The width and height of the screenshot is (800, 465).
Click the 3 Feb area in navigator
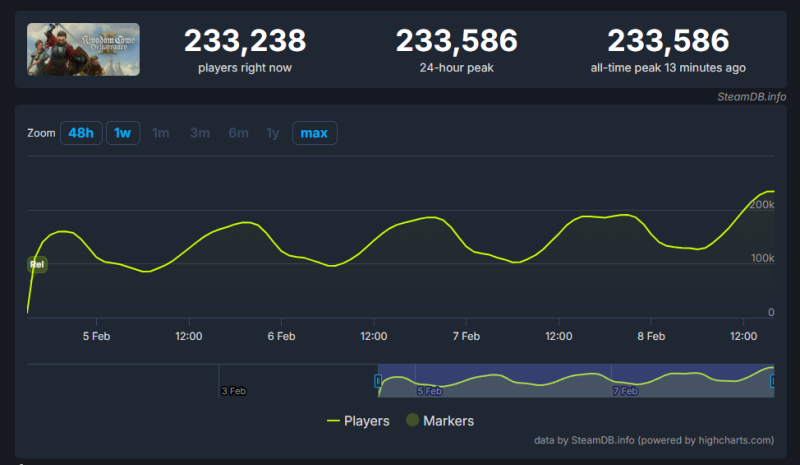tap(233, 391)
